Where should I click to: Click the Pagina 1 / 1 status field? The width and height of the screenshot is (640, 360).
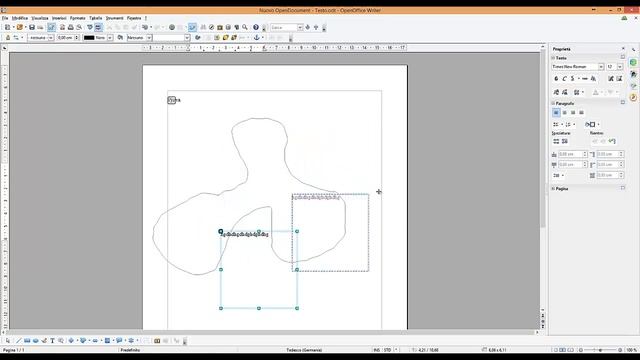tap(14, 350)
